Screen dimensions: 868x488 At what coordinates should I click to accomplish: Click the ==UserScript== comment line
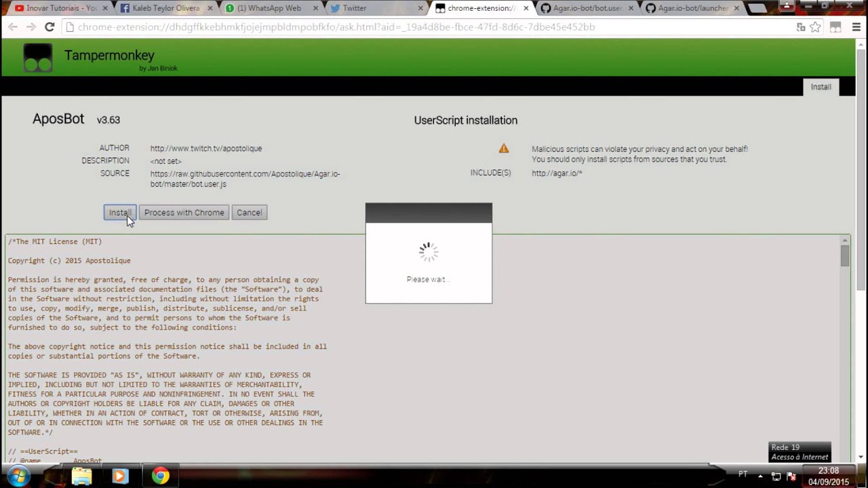tap(43, 451)
